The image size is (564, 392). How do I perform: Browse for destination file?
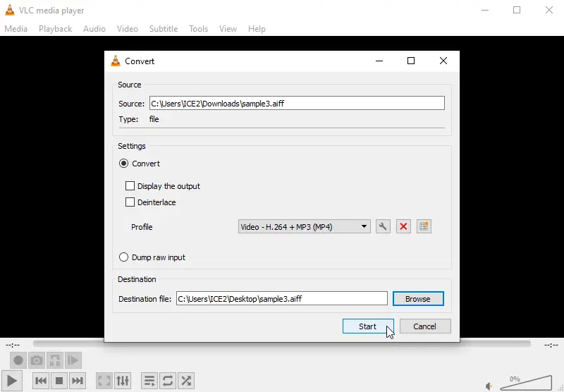(418, 298)
